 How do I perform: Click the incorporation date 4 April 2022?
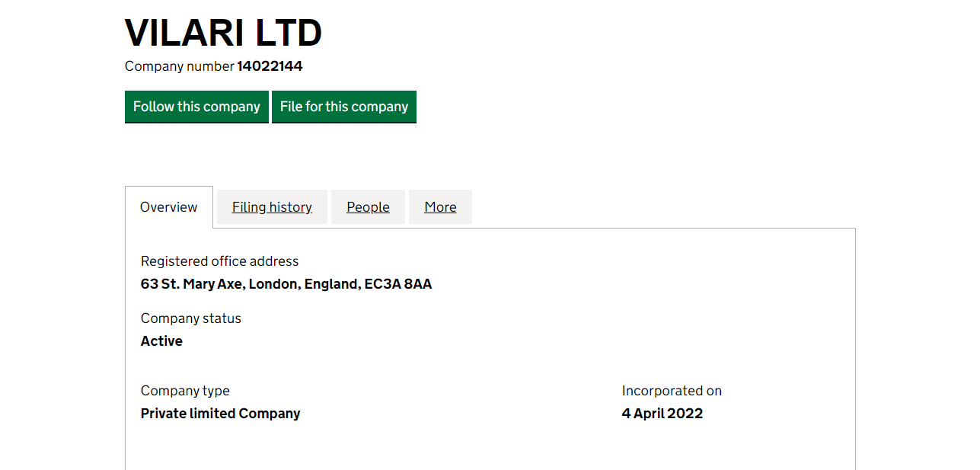(662, 414)
